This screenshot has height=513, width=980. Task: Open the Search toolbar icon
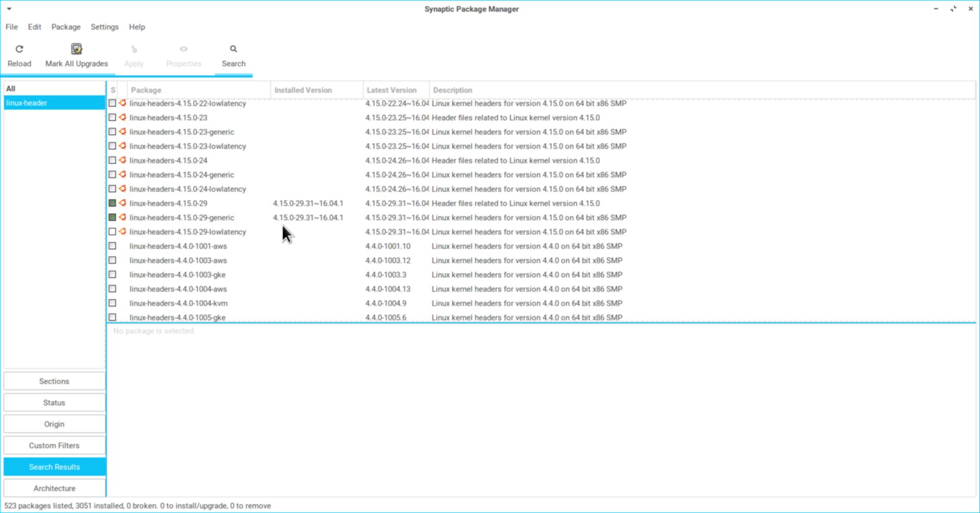(233, 49)
